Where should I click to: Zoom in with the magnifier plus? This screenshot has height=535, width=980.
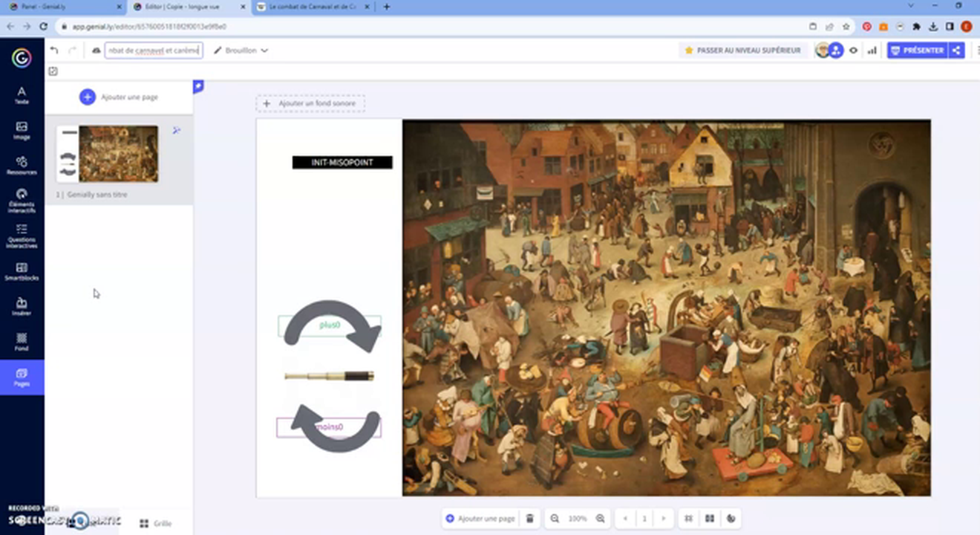601,519
